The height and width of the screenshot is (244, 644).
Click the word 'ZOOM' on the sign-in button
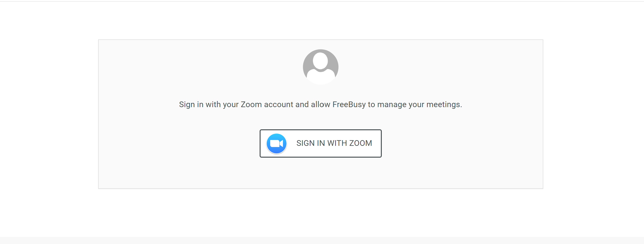361,143
